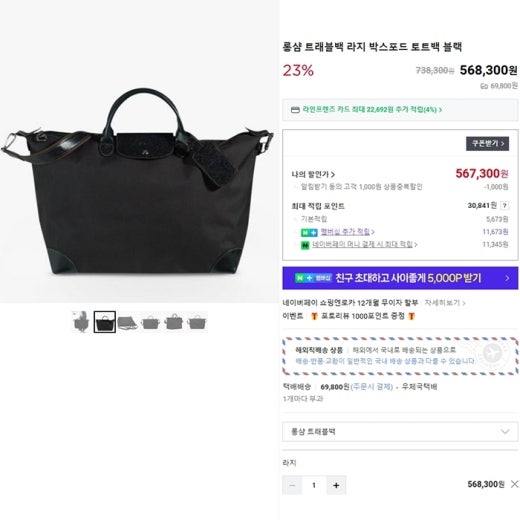Open the 네이버페이 머니 결제 시 최대 적립 link
520x520 pixels.
(365, 244)
